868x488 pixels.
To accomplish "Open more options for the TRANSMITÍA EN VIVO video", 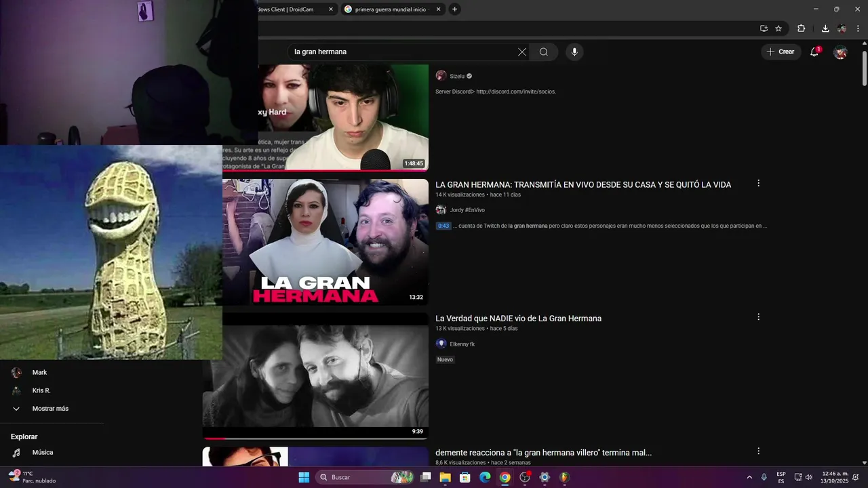I will [758, 184].
